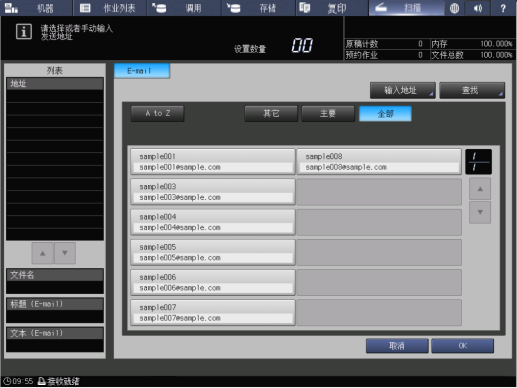Confirm with the OK button
517x388 pixels.
tap(463, 346)
